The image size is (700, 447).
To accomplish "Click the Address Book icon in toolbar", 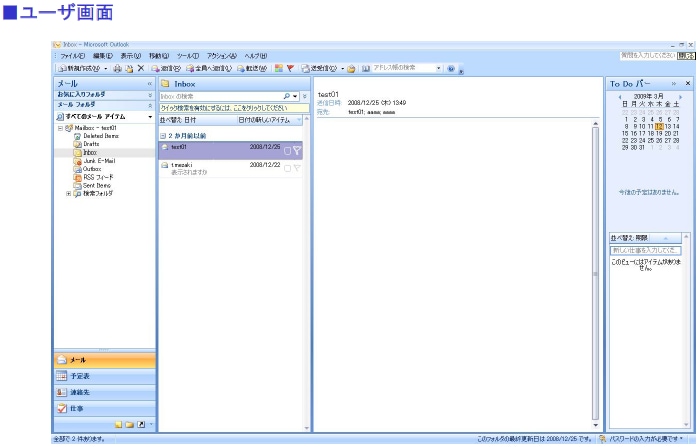I will [x=366, y=68].
